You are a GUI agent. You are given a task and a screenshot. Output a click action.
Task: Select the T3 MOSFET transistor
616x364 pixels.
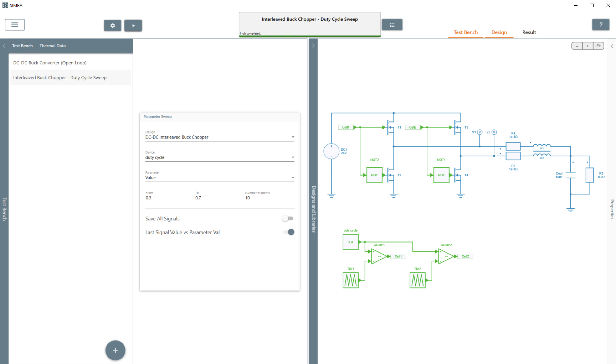click(x=457, y=127)
